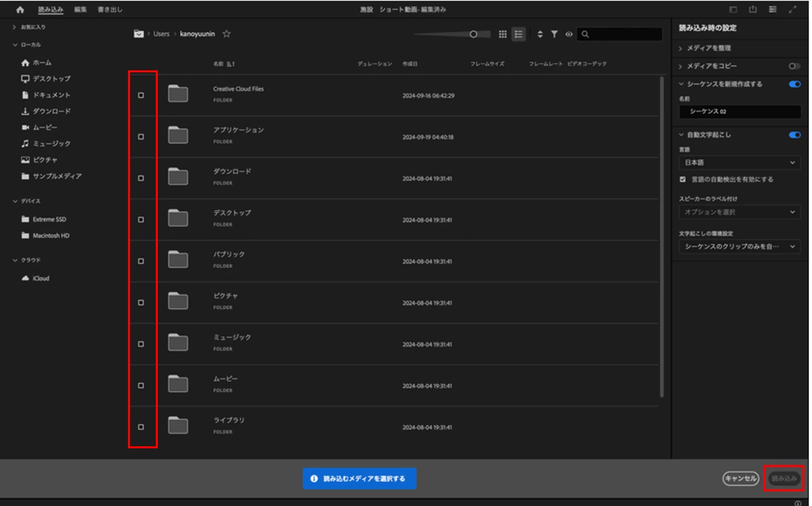Check the Creative Cloud Files checkbox

click(141, 96)
